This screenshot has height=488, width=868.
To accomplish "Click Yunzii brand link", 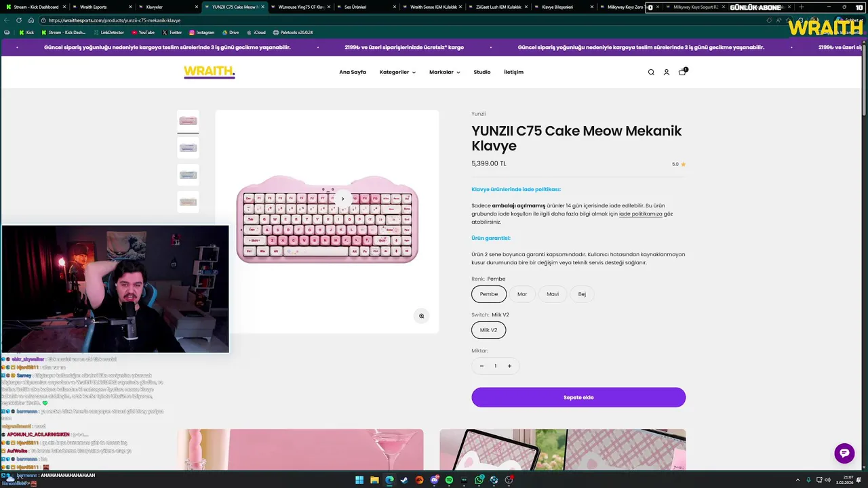I will tap(479, 114).
